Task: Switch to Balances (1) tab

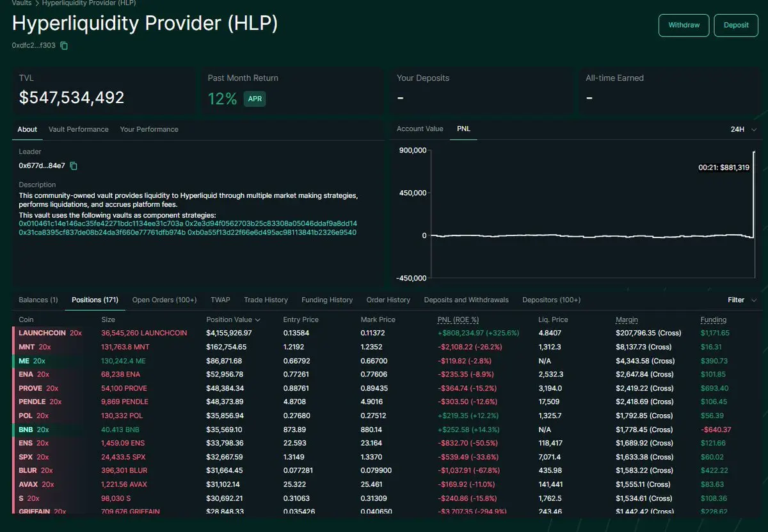Action: (x=38, y=300)
